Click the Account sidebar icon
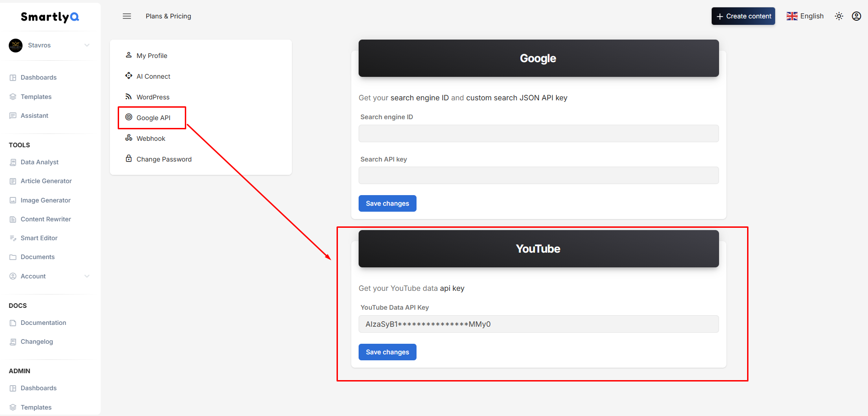Image resolution: width=868 pixels, height=416 pixels. 13,277
